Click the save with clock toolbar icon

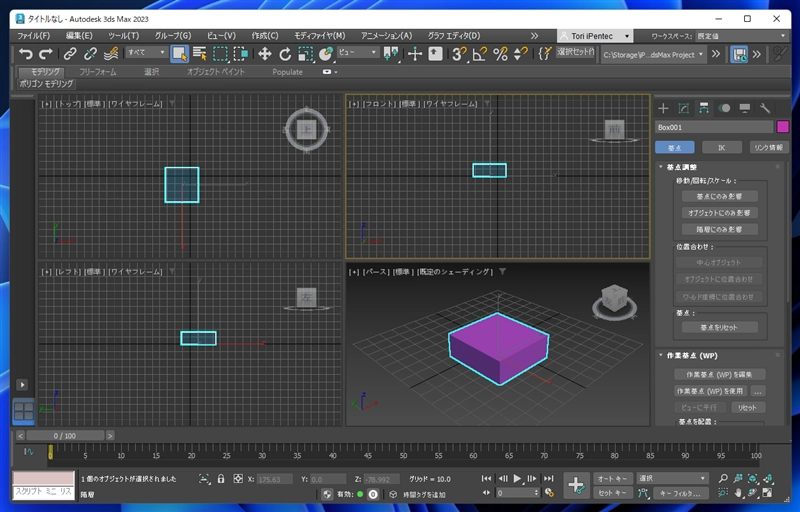pos(739,54)
